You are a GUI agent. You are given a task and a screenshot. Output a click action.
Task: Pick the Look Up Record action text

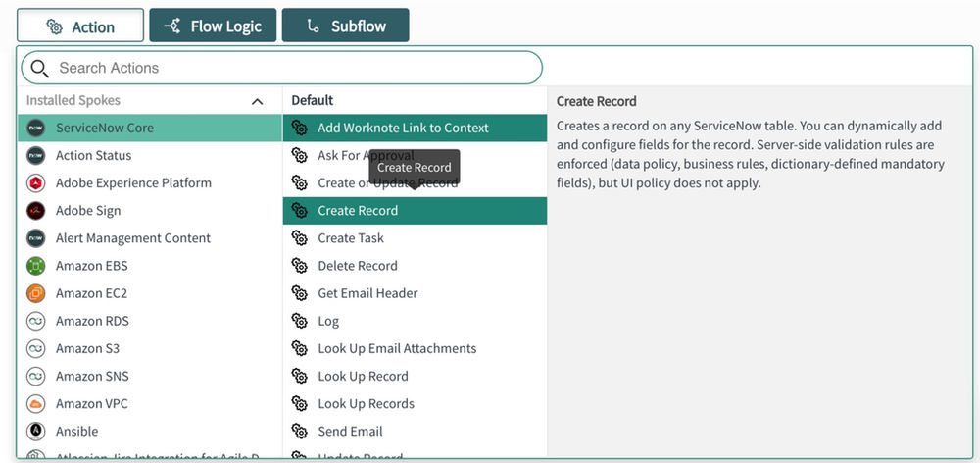[364, 376]
